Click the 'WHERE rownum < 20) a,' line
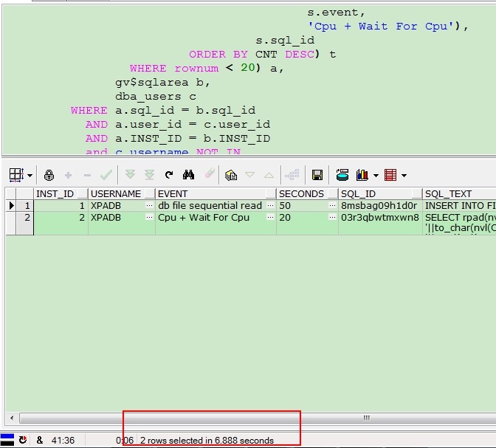Viewport: 496px width, 448px height. (207, 68)
